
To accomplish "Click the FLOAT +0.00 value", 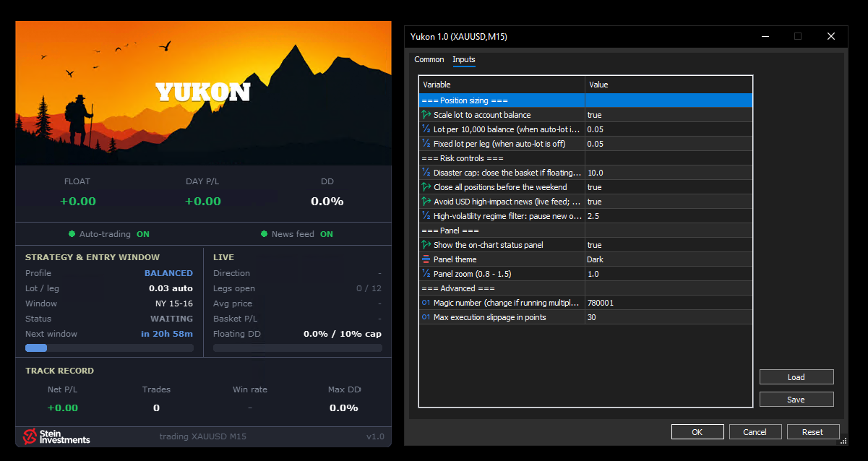I will [77, 201].
